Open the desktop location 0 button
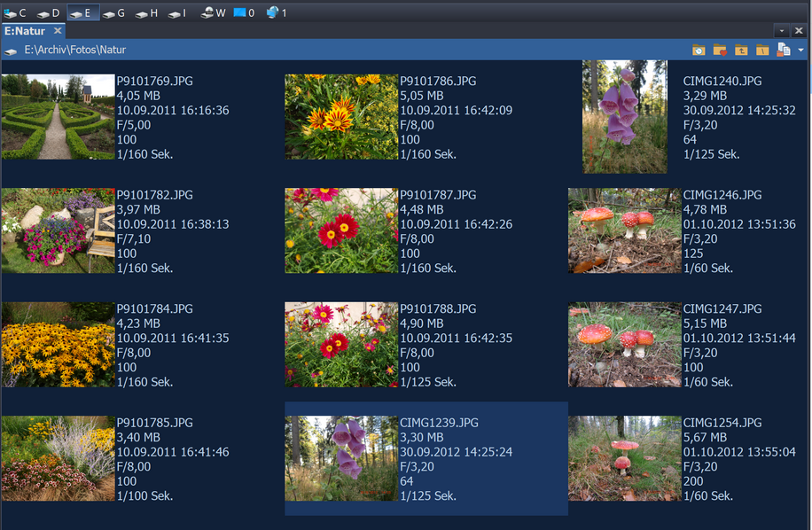This screenshot has height=530, width=812. [244, 13]
